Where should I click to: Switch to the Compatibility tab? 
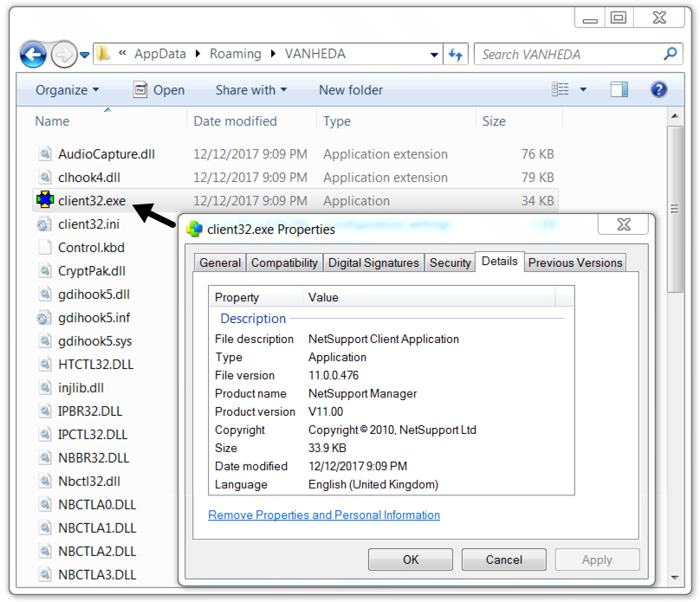pyautogui.click(x=284, y=262)
